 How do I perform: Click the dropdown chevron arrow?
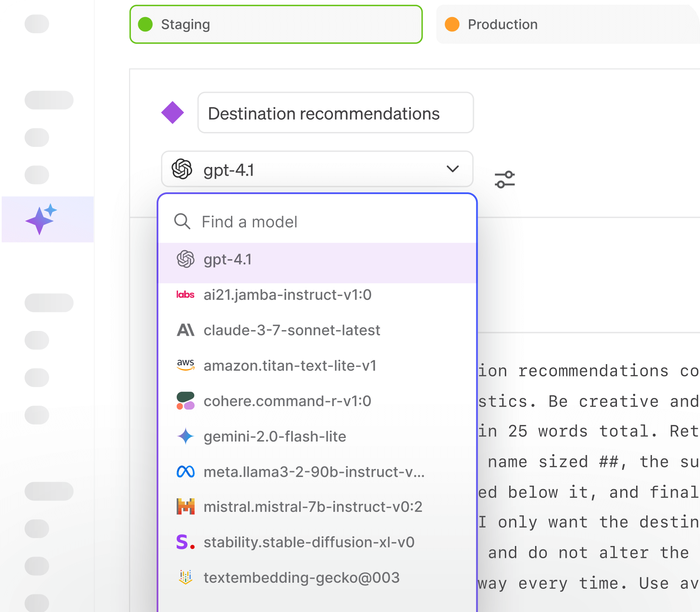tap(453, 169)
